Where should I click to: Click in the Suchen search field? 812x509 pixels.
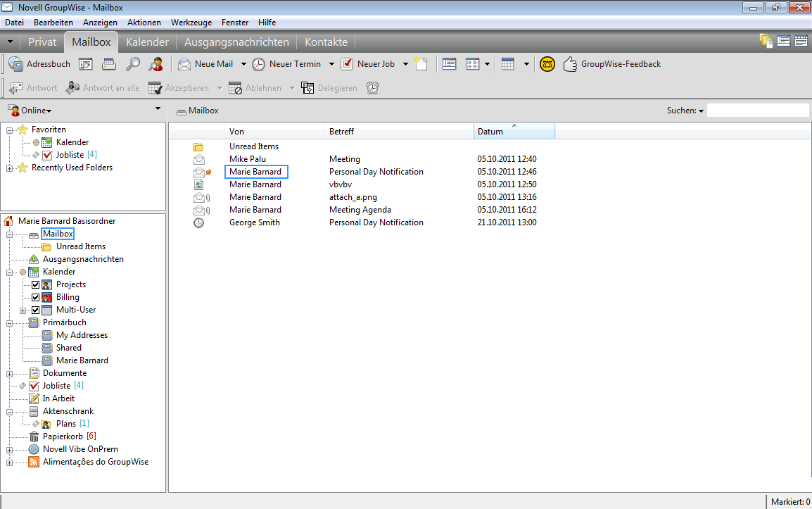pyautogui.click(x=758, y=110)
